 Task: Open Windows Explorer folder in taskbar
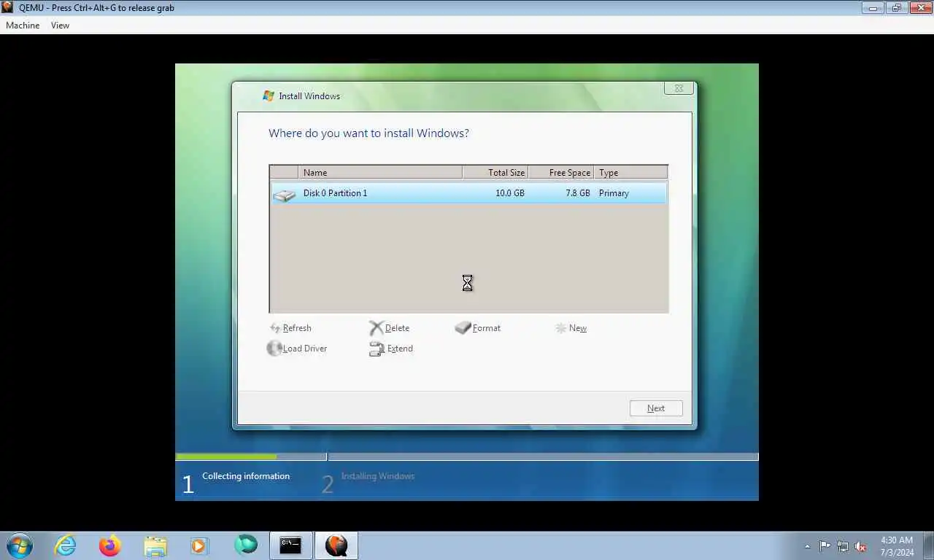[x=155, y=545]
